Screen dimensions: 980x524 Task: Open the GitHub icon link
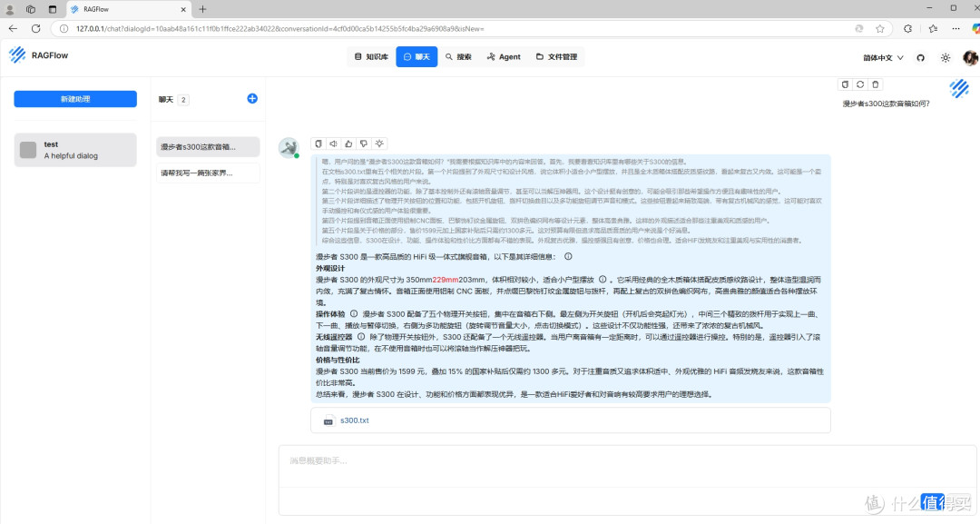(x=921, y=57)
